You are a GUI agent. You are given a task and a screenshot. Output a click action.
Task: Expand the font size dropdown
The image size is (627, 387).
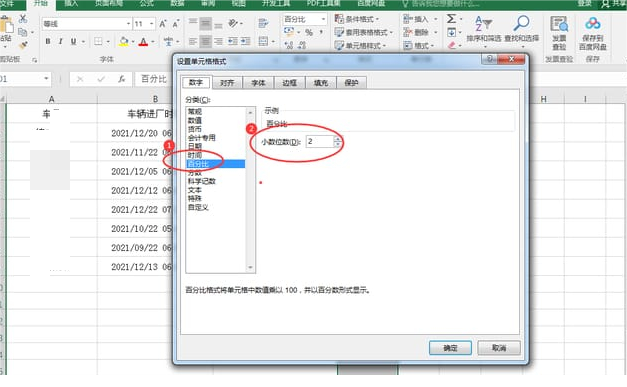coord(152,24)
